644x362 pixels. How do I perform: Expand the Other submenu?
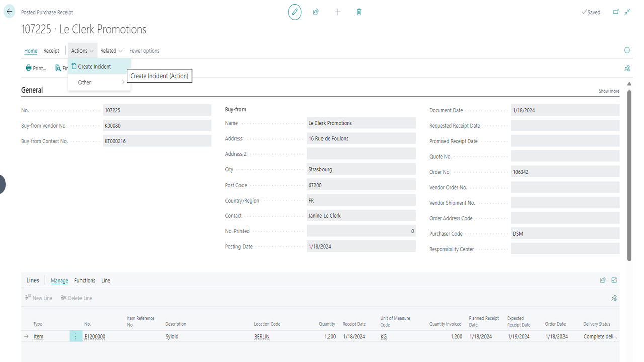tap(100, 82)
